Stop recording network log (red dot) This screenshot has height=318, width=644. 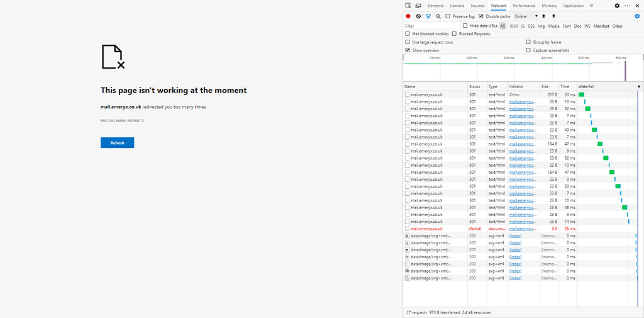pos(408,16)
